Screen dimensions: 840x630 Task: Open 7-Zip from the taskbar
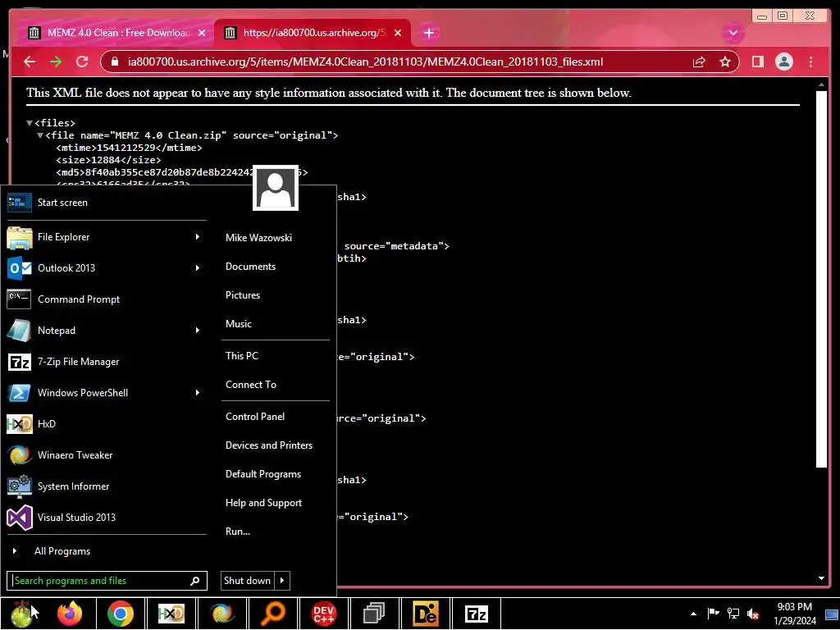pos(477,614)
